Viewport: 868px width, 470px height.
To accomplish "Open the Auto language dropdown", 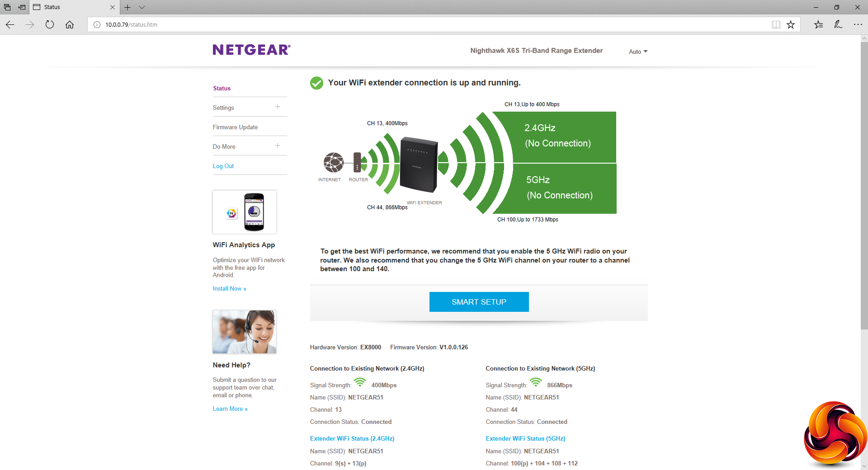I will point(638,52).
